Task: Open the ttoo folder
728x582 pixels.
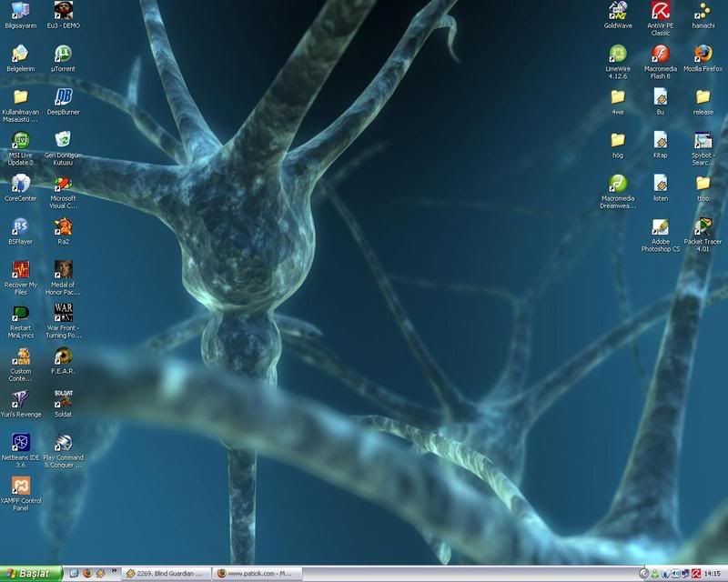Action: click(x=703, y=188)
